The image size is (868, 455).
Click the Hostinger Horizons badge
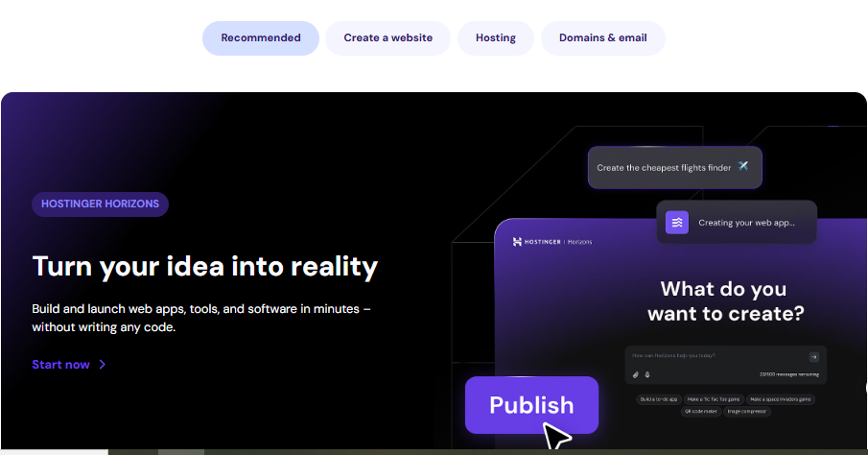click(100, 204)
